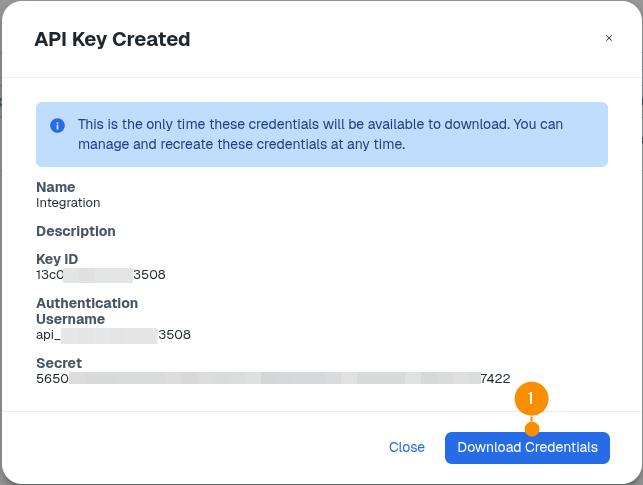Click the Close link in footer
The width and height of the screenshot is (643, 485).
pos(407,447)
